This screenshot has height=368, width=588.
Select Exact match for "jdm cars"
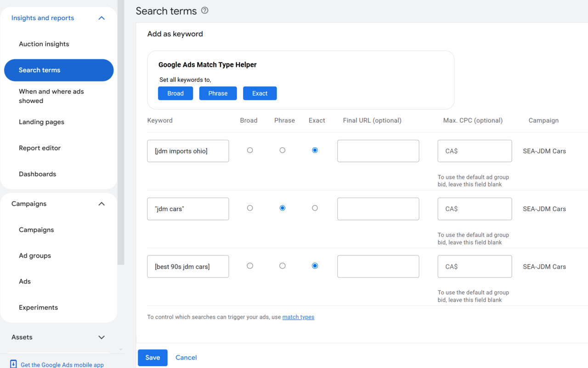pos(315,208)
